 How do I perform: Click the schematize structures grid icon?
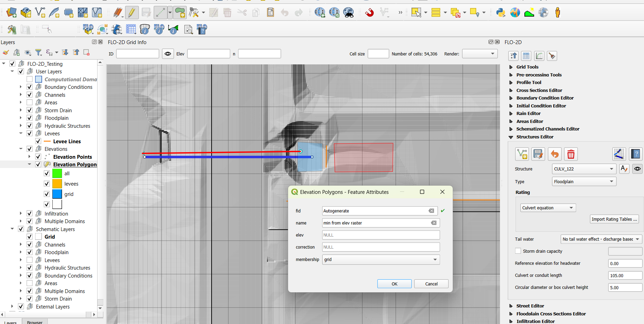click(x=619, y=154)
